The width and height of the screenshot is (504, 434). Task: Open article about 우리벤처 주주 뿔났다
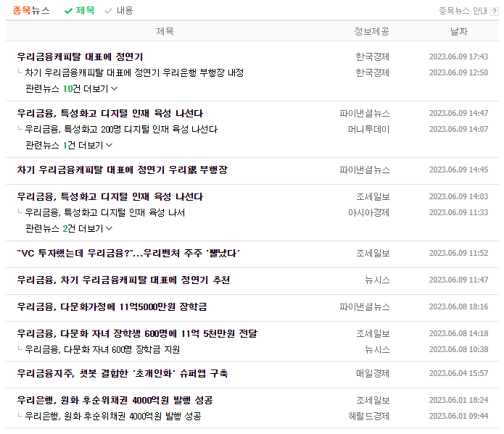(128, 253)
